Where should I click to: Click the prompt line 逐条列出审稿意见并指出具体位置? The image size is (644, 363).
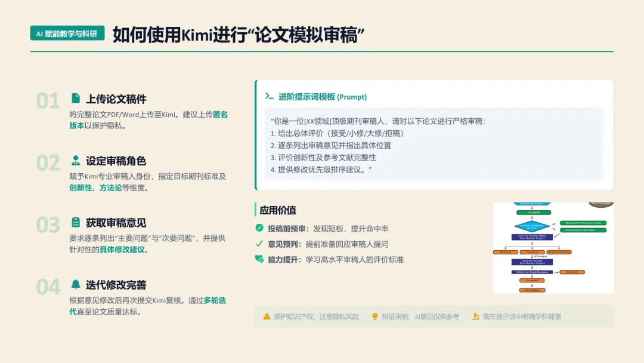point(331,146)
